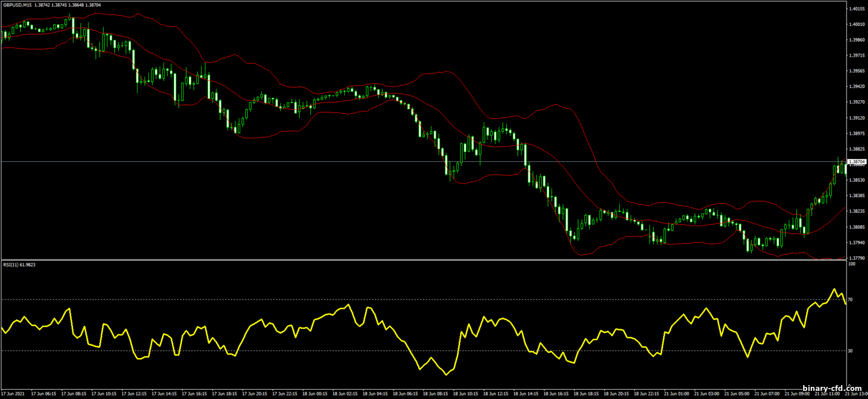Screen dimensions: 868x399
Task: Click the 1.39120 price scale label
Action: tap(856, 118)
